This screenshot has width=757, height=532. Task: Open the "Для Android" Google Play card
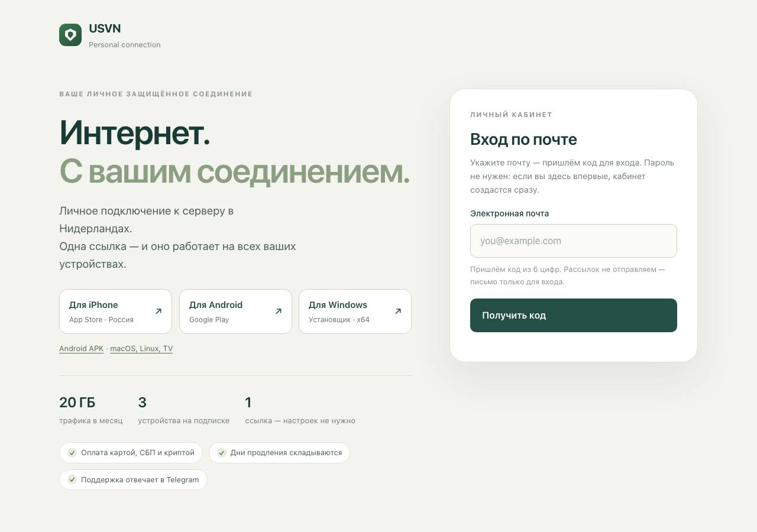pyautogui.click(x=235, y=312)
